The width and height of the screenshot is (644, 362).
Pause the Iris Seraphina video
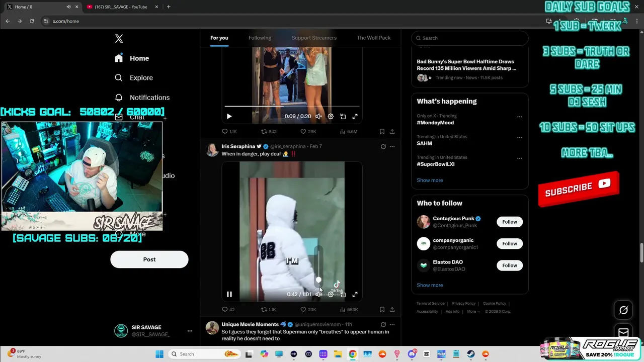(229, 294)
